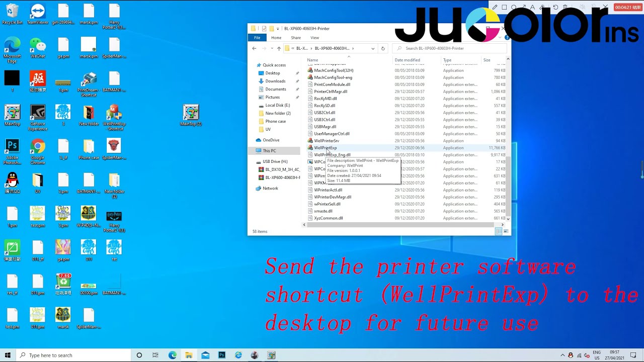
Task: Launch TeamViewer from the desktop
Action: (x=38, y=14)
